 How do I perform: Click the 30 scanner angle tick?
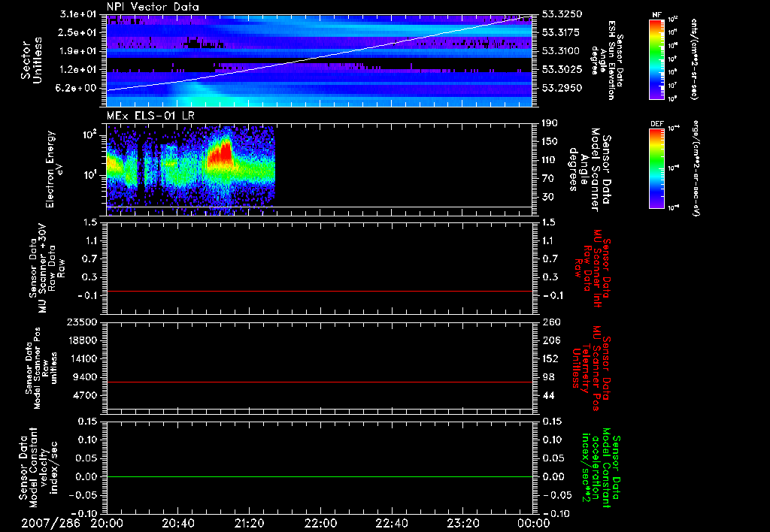547,197
